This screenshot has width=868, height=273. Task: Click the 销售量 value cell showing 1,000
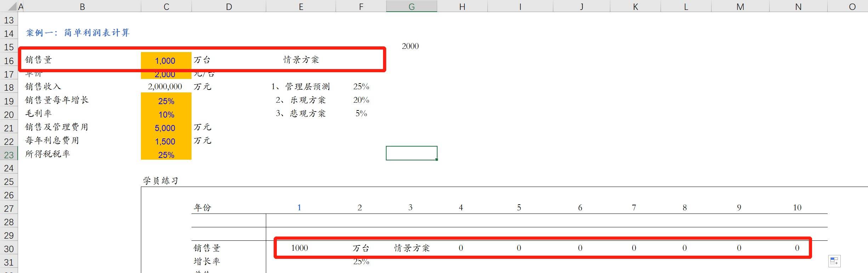pyautogui.click(x=166, y=61)
